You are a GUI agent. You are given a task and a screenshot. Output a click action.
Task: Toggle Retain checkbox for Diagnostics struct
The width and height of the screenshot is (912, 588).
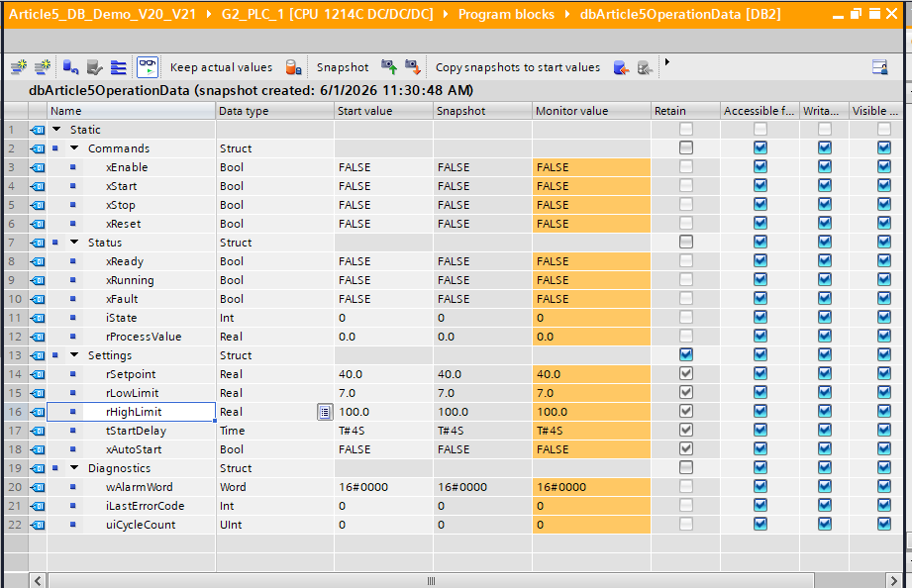click(686, 467)
